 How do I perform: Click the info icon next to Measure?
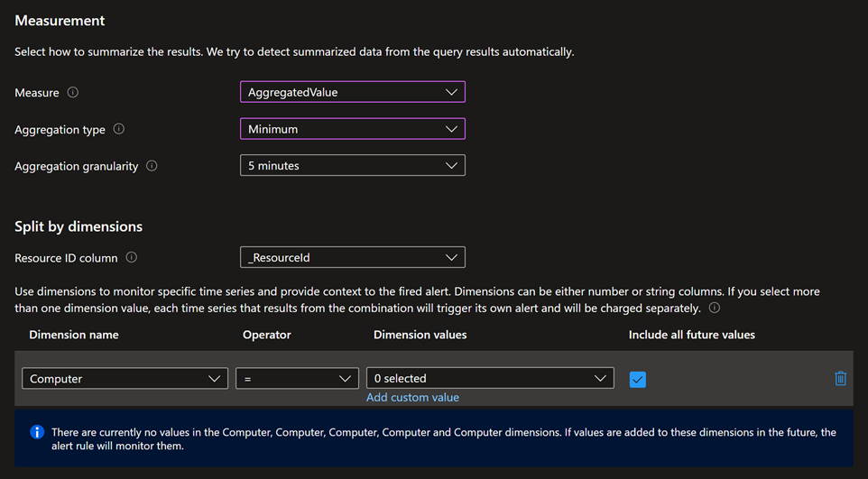point(73,92)
